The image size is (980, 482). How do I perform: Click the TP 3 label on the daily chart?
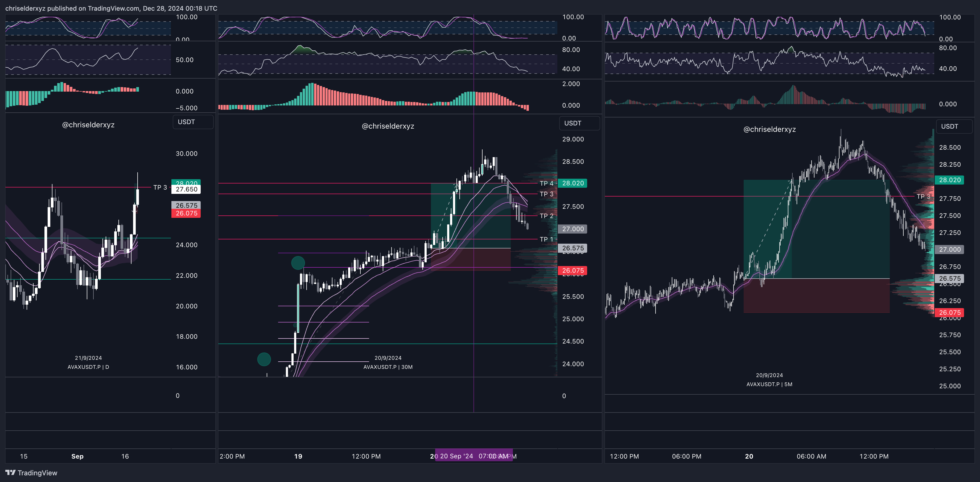pyautogui.click(x=160, y=187)
